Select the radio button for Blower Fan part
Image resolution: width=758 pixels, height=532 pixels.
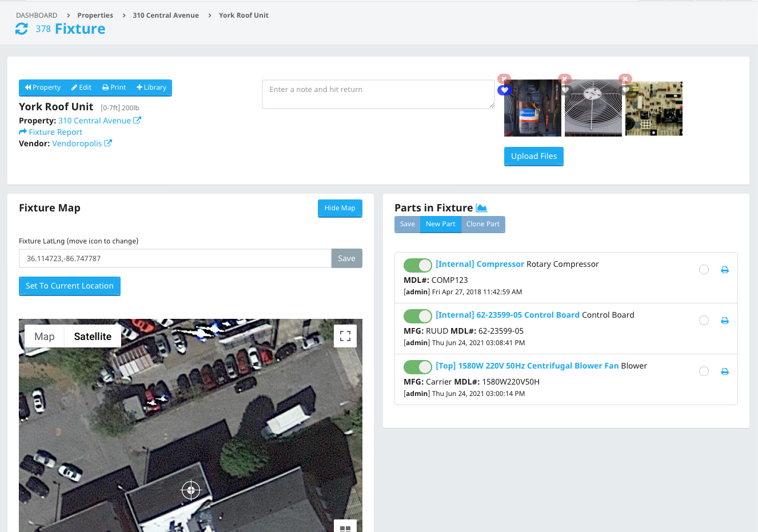pyautogui.click(x=704, y=371)
